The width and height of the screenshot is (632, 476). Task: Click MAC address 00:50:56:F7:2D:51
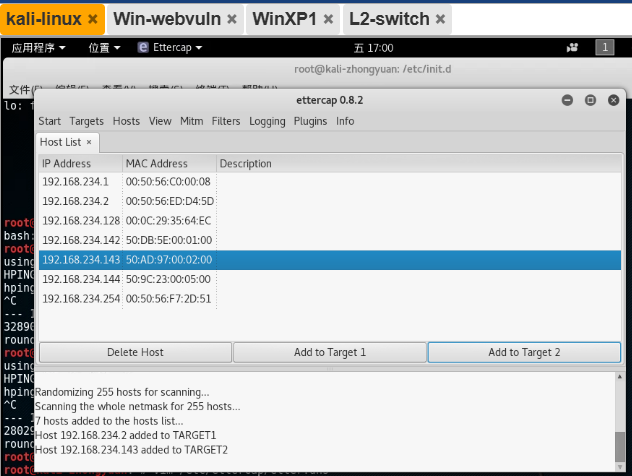pyautogui.click(x=168, y=299)
